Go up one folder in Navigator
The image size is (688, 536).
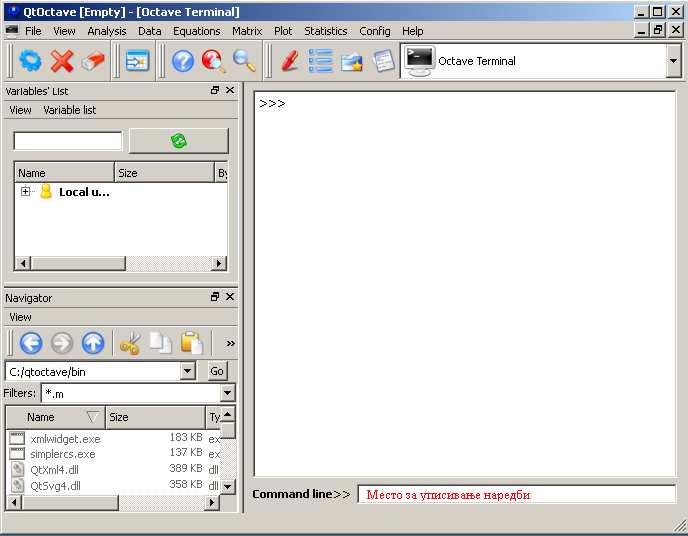click(93, 343)
